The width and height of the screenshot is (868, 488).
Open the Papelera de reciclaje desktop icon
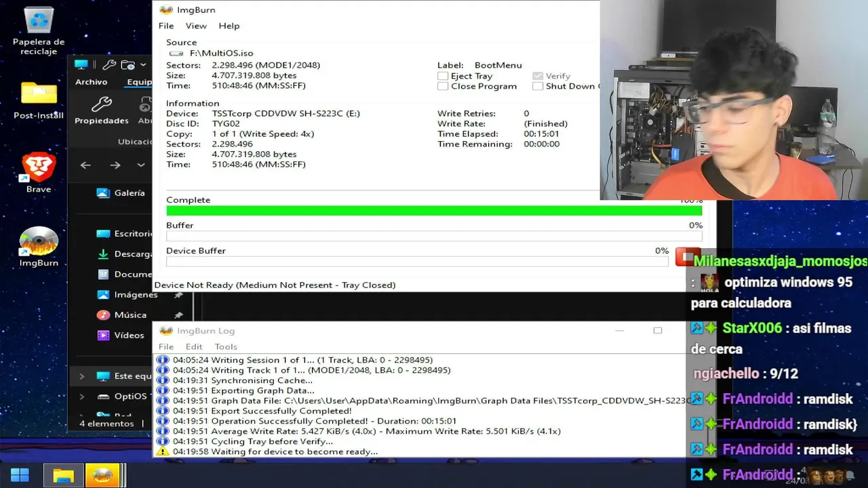39,30
